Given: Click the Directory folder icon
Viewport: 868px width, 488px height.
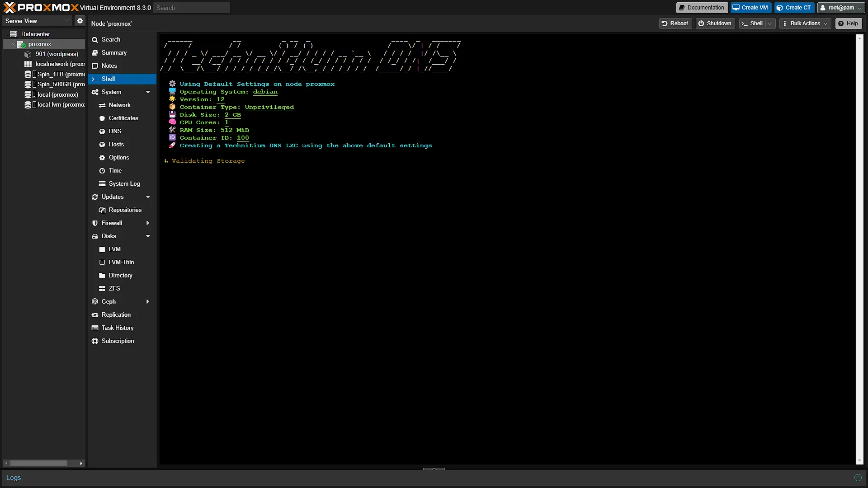Looking at the screenshot, I should tap(102, 276).
